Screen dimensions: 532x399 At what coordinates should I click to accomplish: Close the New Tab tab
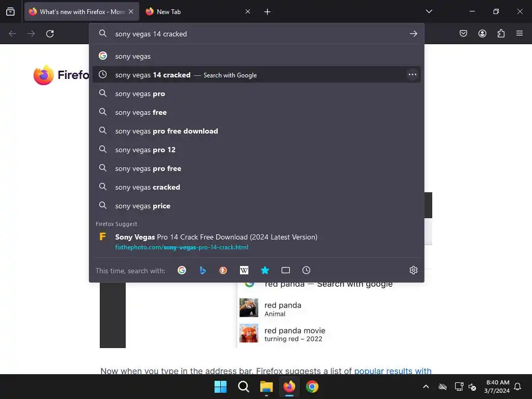click(x=248, y=11)
